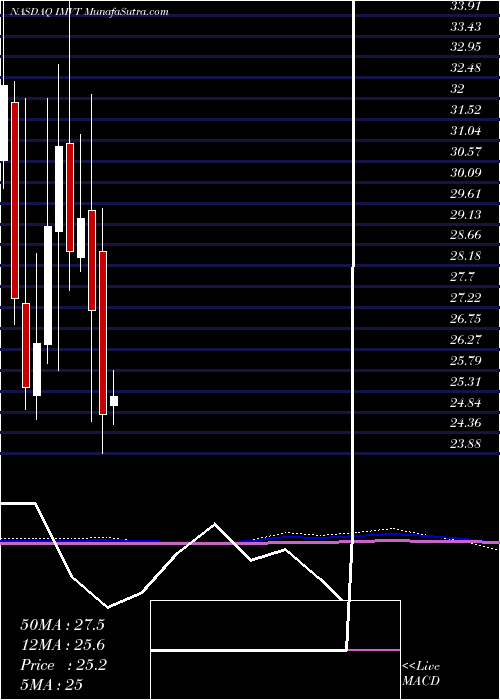
Task: Click the 24.84 price axis label
Action: (x=466, y=403)
